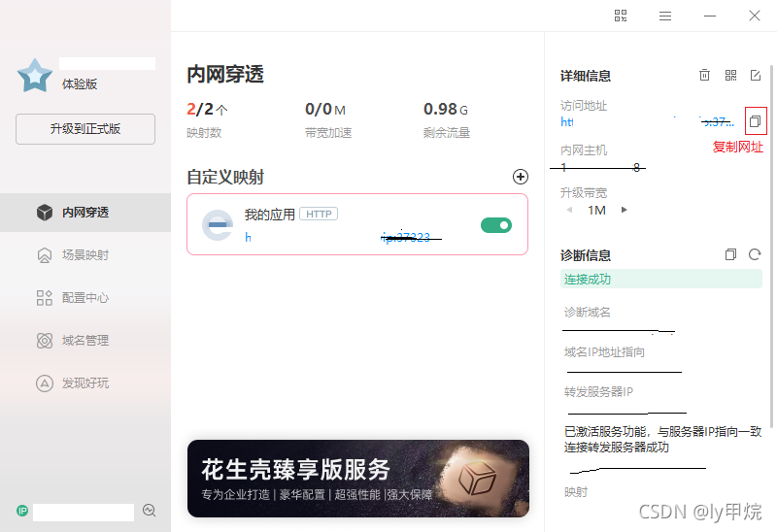Show mapping QR code in 详细信息 header
Viewport: 777px width, 532px height.
pyautogui.click(x=730, y=76)
